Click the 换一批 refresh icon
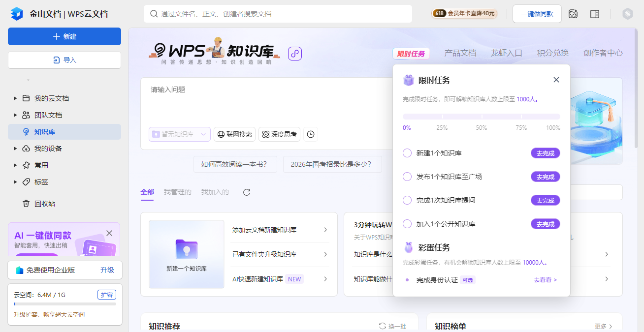The image size is (644, 332). pos(383,326)
